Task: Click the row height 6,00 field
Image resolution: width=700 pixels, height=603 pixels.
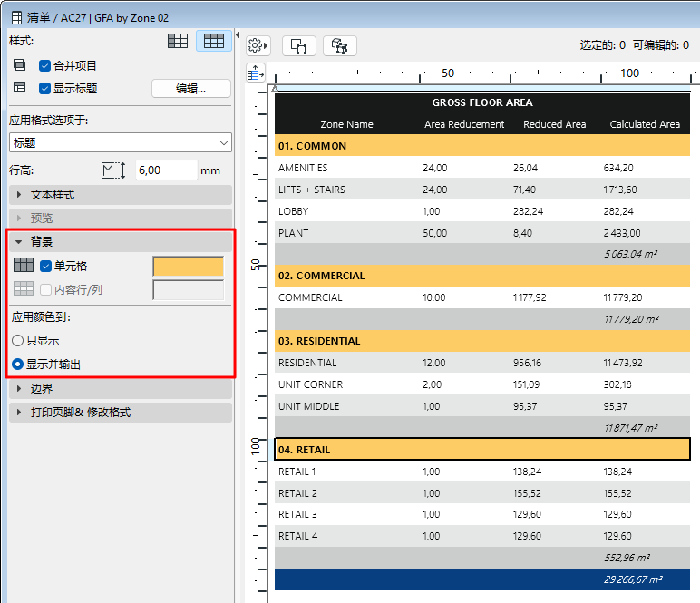Action: tap(166, 170)
